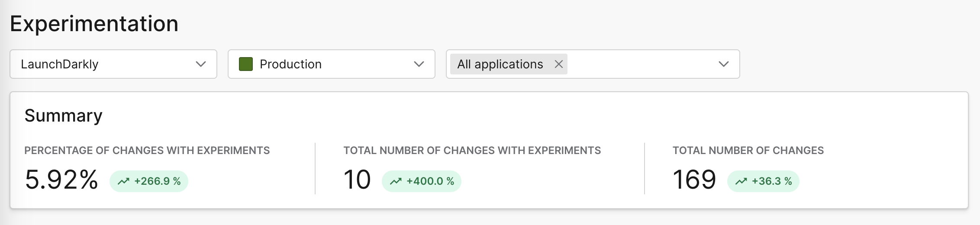Click the Summary section heading
The height and width of the screenshot is (225, 980).
tap(63, 116)
